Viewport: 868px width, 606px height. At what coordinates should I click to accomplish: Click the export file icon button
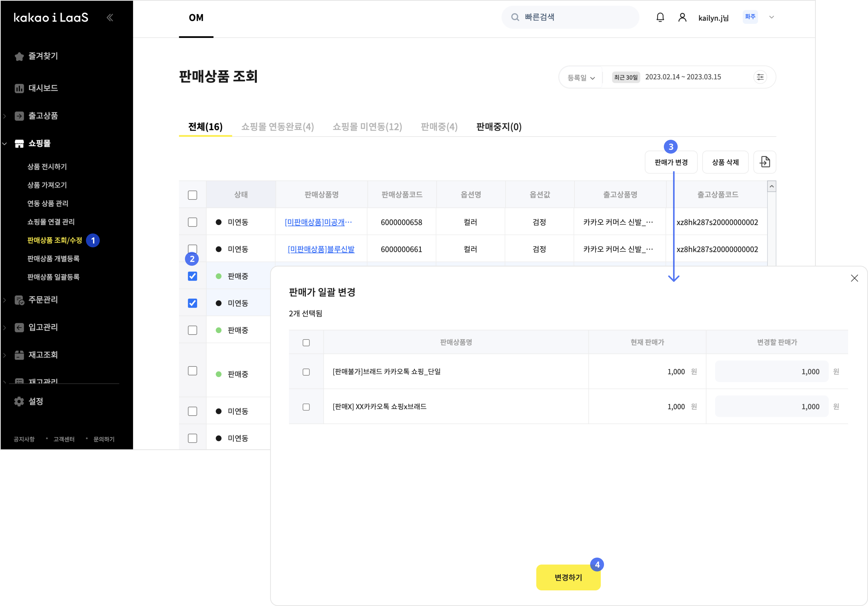(764, 162)
